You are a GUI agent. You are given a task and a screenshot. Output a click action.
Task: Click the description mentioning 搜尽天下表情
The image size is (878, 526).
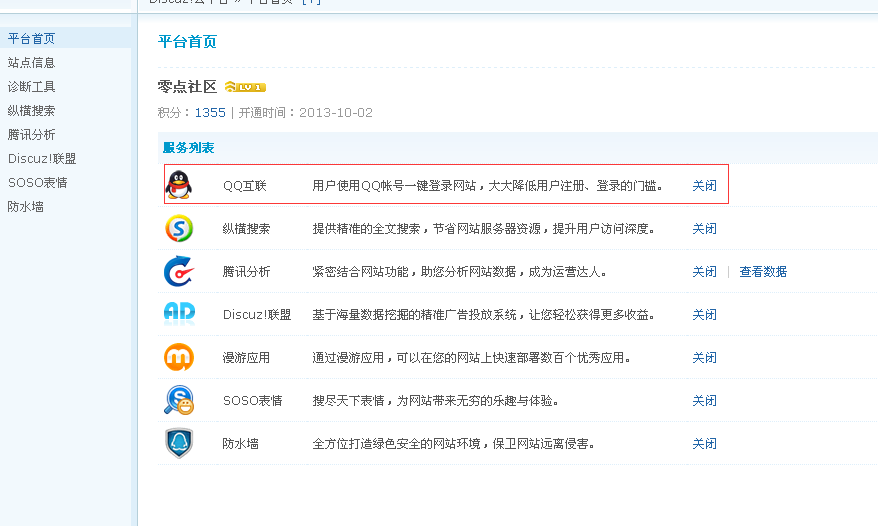click(436, 401)
